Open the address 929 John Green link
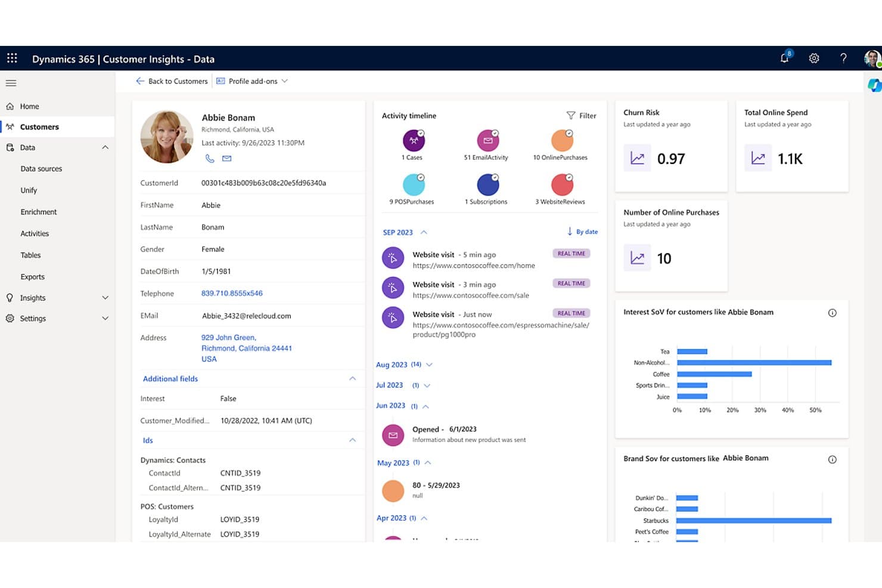Screen dimensions: 882x588 point(246,348)
